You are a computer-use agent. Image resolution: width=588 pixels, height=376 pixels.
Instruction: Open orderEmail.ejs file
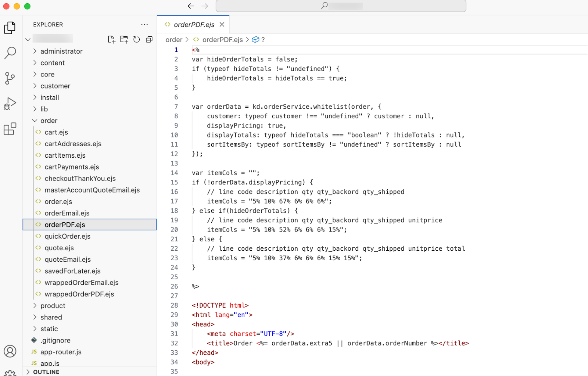tap(90, 213)
